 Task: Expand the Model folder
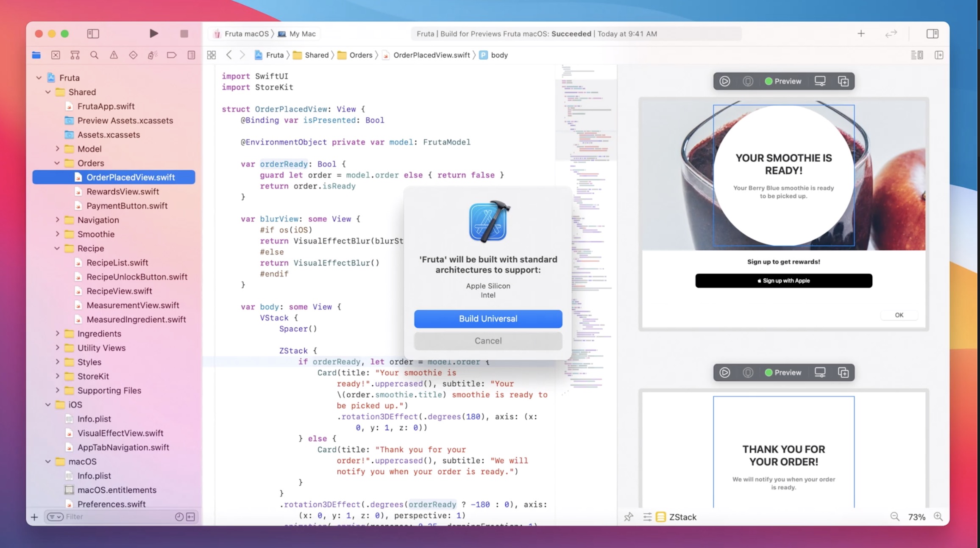pos(57,149)
